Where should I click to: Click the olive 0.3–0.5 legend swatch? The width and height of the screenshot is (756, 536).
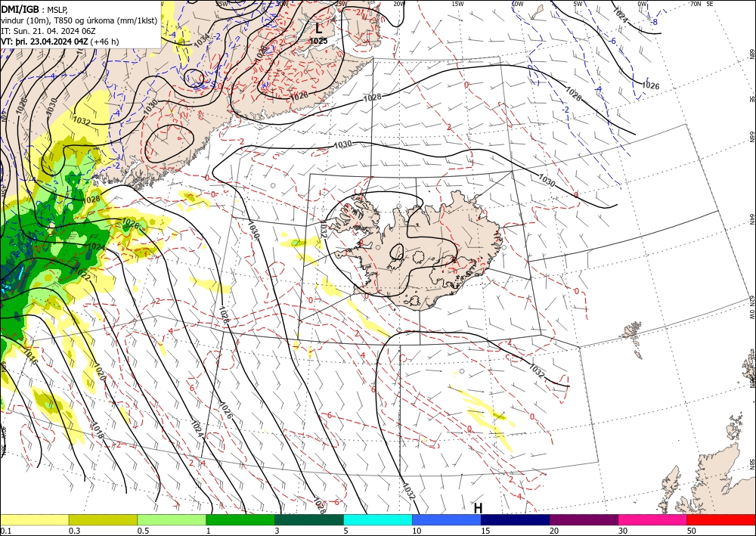coord(103,519)
